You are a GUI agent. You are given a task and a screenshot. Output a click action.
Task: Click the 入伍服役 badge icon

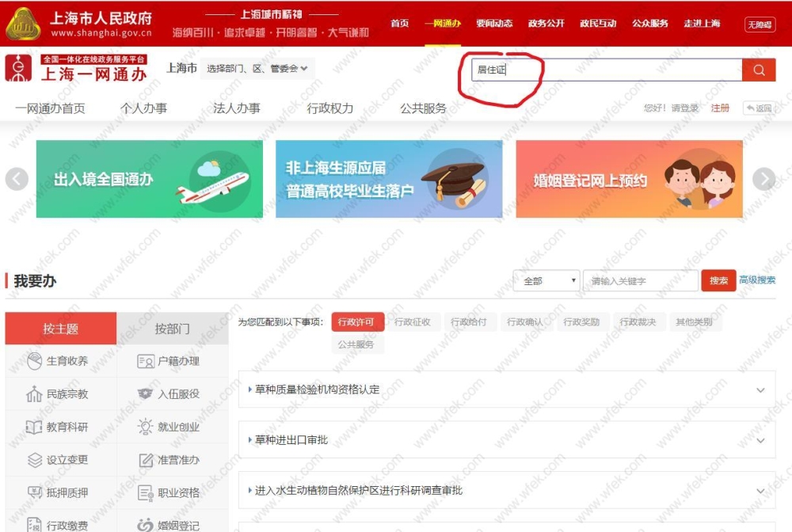146,393
